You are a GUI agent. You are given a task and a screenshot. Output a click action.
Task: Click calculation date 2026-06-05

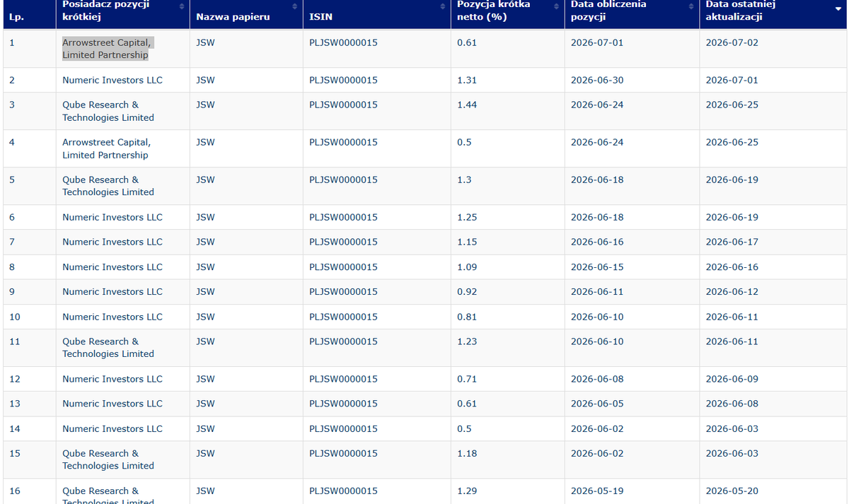597,404
